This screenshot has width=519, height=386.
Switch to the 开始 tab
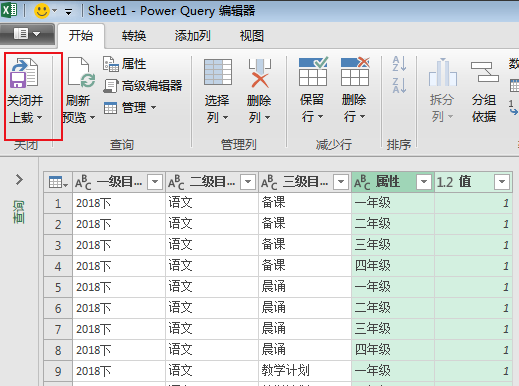[81, 35]
